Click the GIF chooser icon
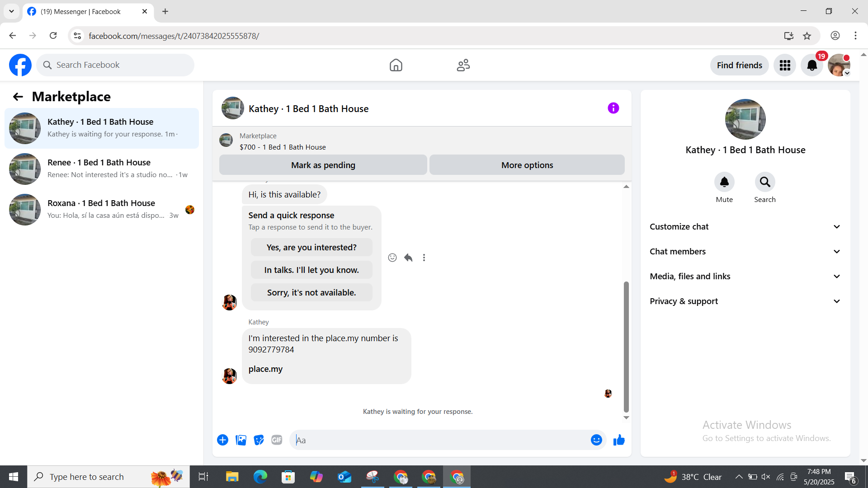Screen dimensions: 868x488 [x=277, y=440]
